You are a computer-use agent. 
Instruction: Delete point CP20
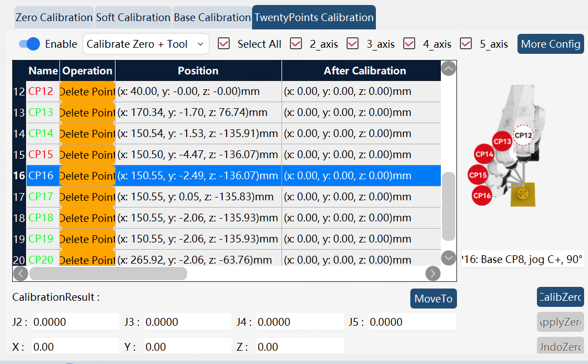[x=87, y=259]
